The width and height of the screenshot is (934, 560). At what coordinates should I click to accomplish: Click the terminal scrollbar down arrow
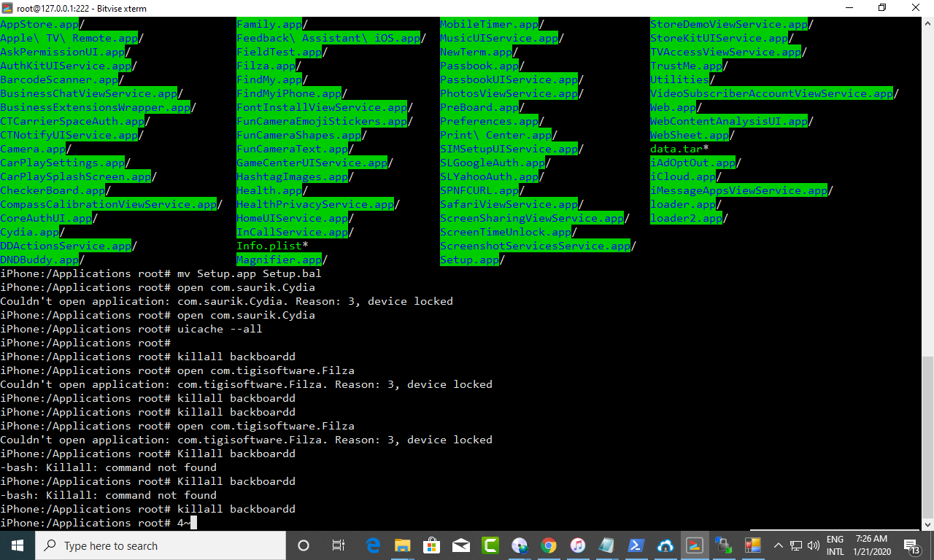(x=928, y=524)
